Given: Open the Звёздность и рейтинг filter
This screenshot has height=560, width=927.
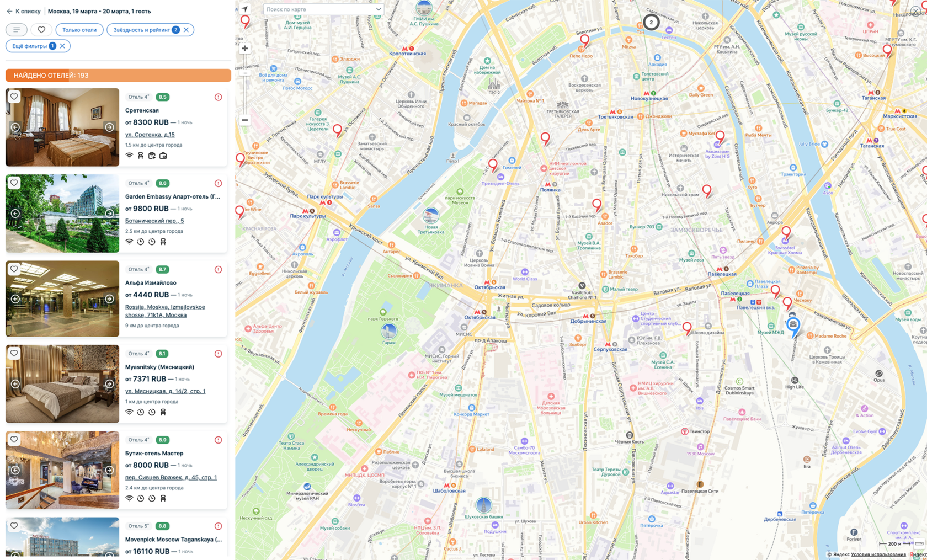Looking at the screenshot, I should 142,30.
